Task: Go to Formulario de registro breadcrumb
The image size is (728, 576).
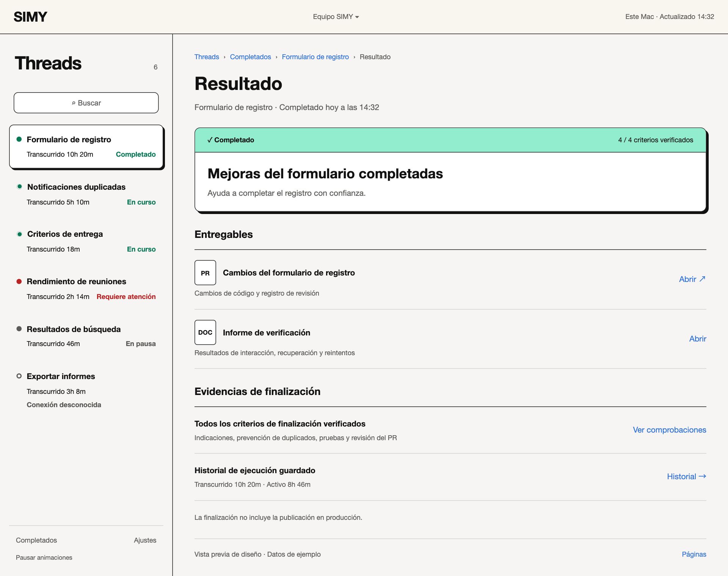Action: click(315, 57)
